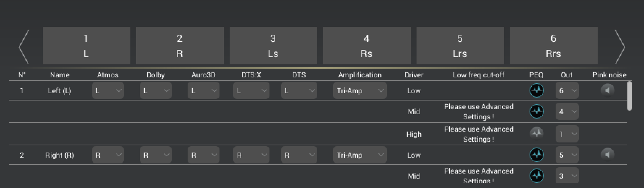Open DTS:X dropdown for Right speaker
Viewport: 644px width, 188px height.
[x=251, y=155]
